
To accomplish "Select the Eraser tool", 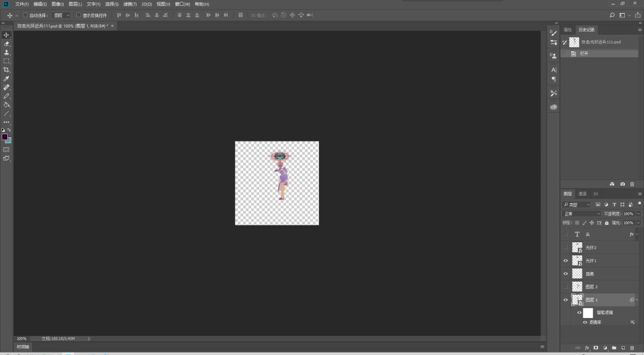I will click(6, 44).
